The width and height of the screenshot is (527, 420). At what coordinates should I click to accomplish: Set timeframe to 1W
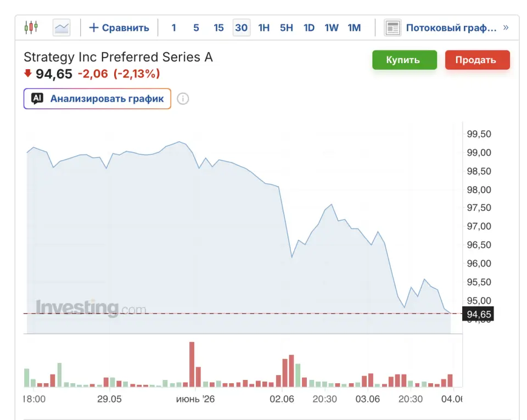[332, 27]
